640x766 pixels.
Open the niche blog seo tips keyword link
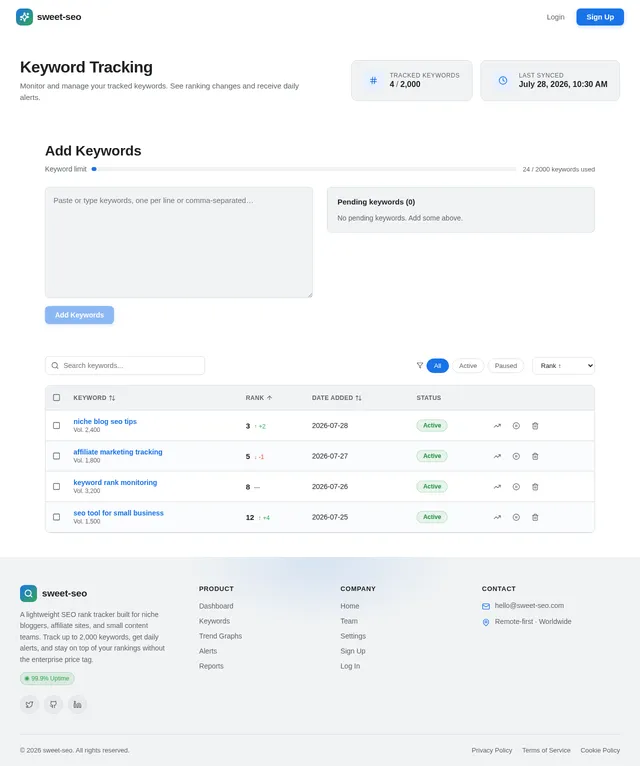tap(105, 421)
